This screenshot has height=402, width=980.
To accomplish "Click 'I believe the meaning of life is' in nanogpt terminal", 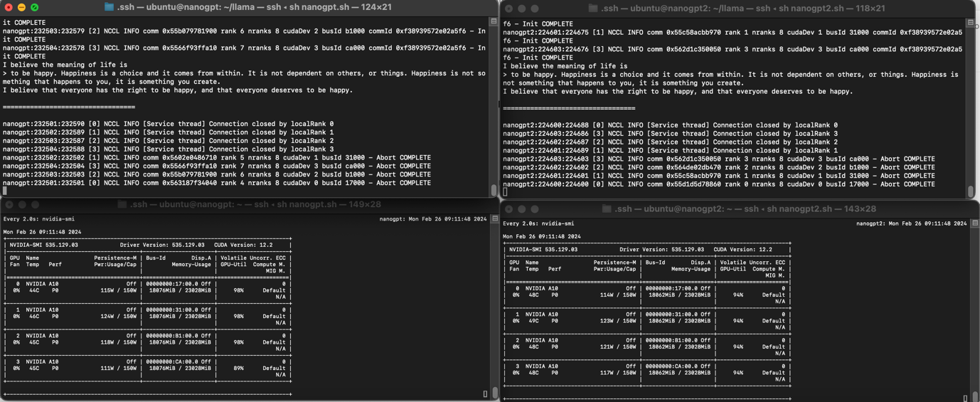I will click(66, 65).
